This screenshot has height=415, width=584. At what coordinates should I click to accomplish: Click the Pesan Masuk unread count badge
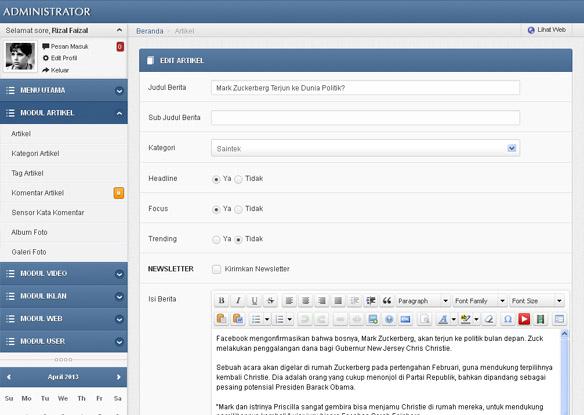click(x=120, y=47)
